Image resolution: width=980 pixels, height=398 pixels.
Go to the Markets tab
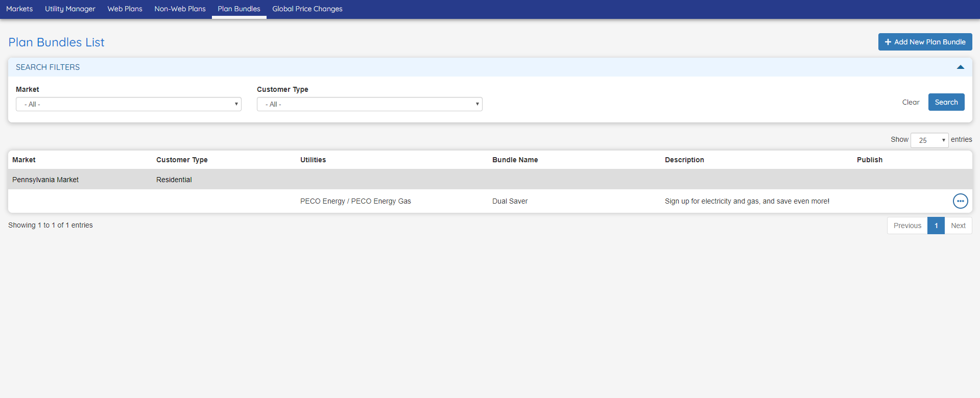tap(19, 9)
